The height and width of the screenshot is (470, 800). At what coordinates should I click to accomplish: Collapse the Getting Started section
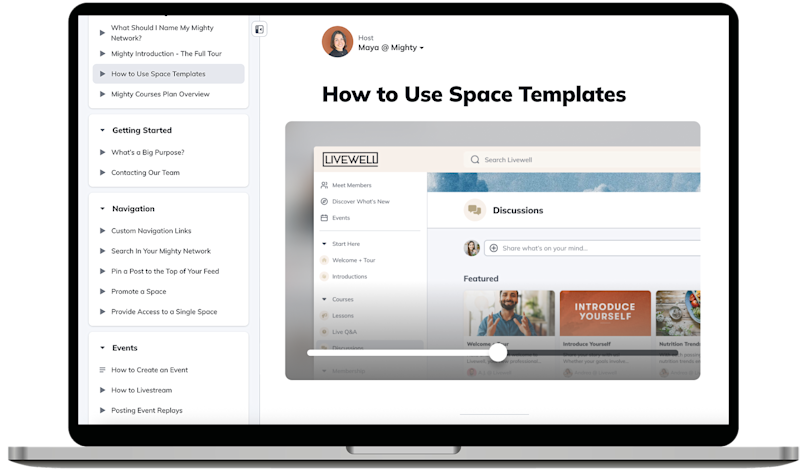point(102,131)
